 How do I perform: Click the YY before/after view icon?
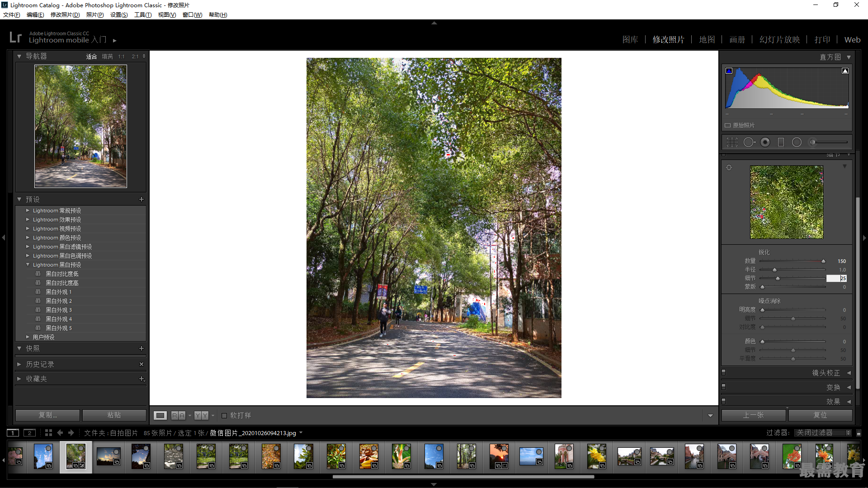201,415
